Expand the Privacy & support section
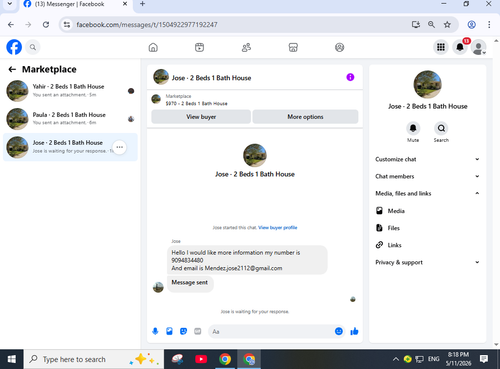Viewport: 500px width, 369px height. click(427, 262)
